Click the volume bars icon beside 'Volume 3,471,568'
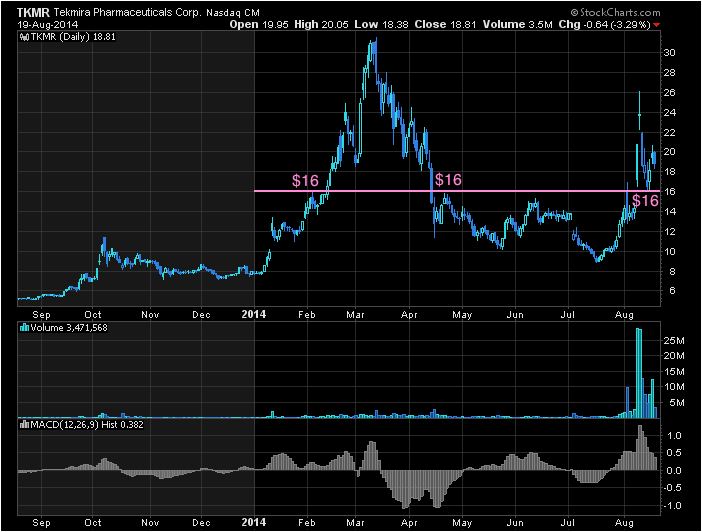This screenshot has width=702, height=532. click(x=24, y=328)
